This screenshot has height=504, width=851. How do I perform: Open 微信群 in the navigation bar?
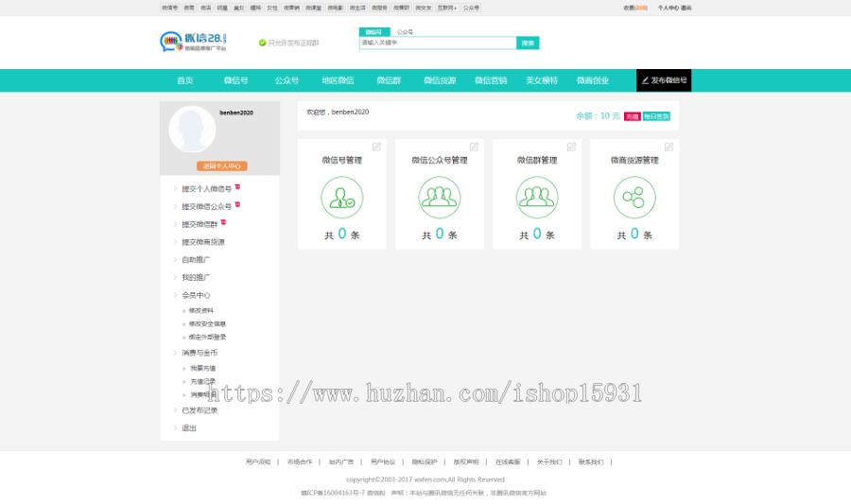pos(389,80)
